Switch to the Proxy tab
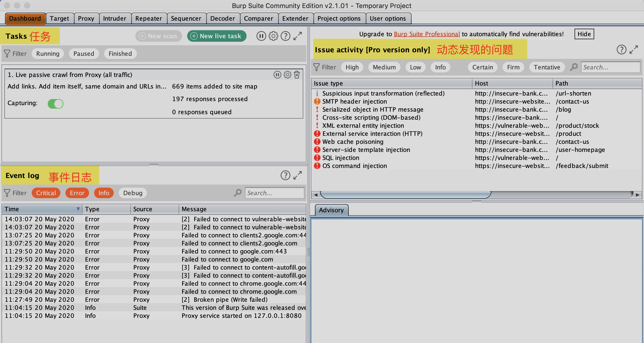The image size is (644, 343). click(x=86, y=19)
